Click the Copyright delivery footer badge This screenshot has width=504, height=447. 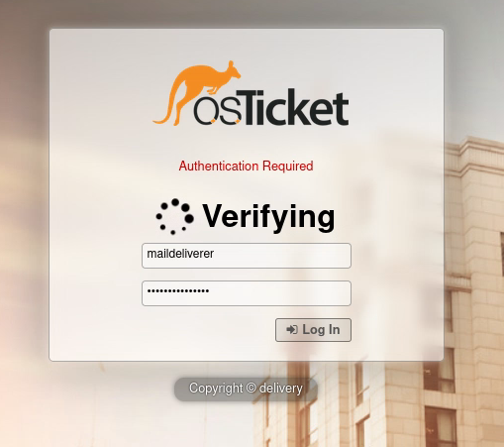pos(246,389)
